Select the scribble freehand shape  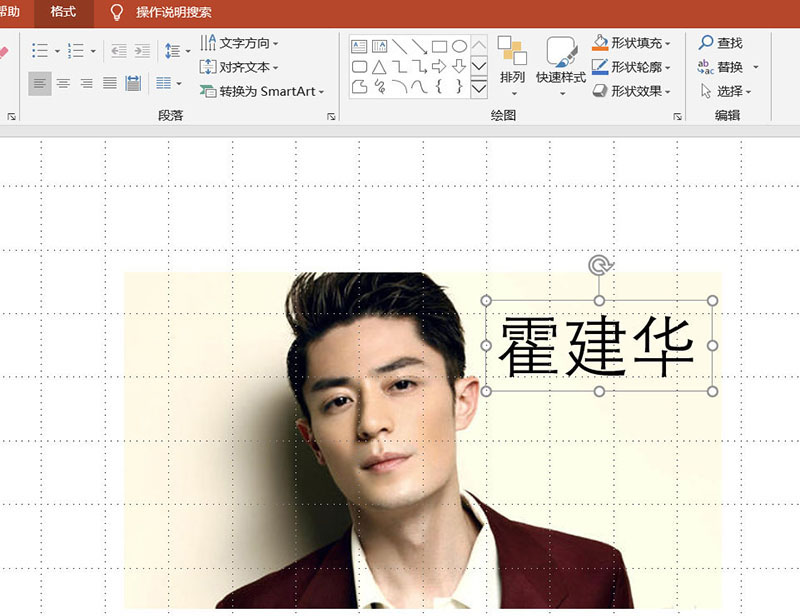pos(379,87)
